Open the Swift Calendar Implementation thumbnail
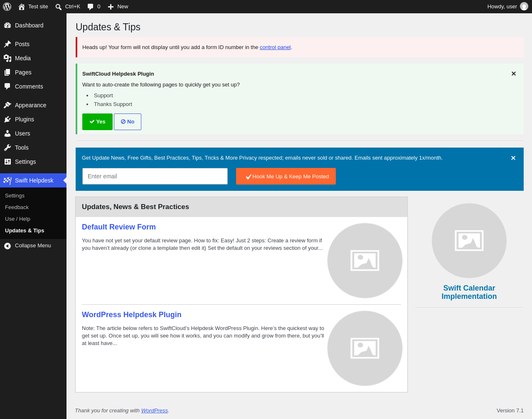 coord(469,241)
